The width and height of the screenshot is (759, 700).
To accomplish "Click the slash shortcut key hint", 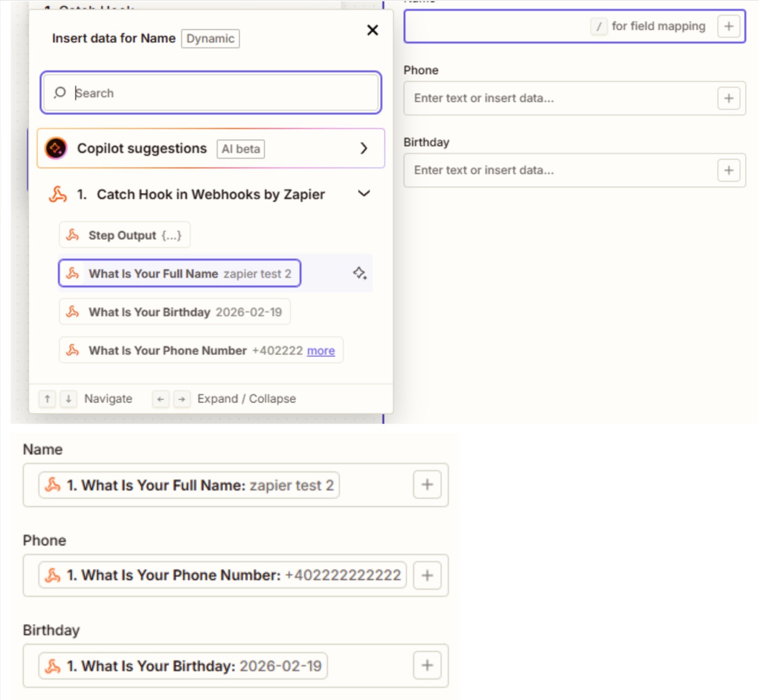I will [599, 26].
